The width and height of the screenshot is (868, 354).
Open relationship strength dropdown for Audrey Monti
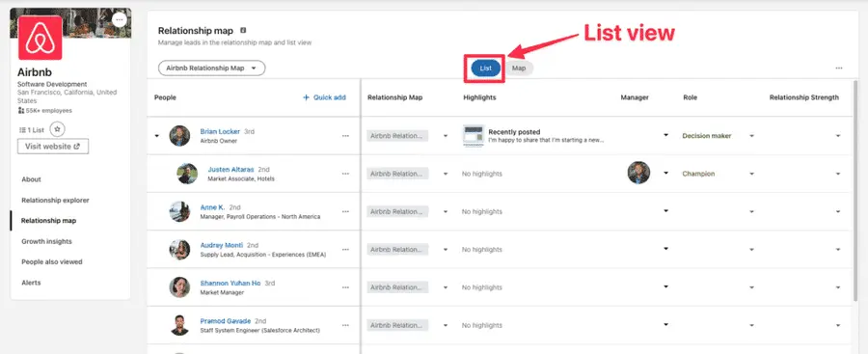click(838, 249)
